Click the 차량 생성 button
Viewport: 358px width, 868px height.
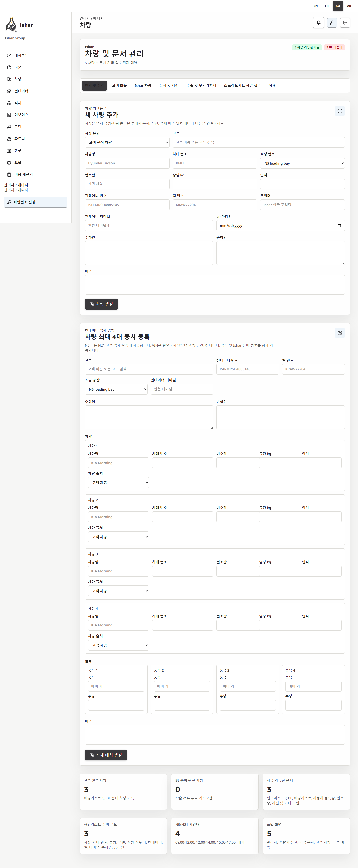pyautogui.click(x=101, y=304)
